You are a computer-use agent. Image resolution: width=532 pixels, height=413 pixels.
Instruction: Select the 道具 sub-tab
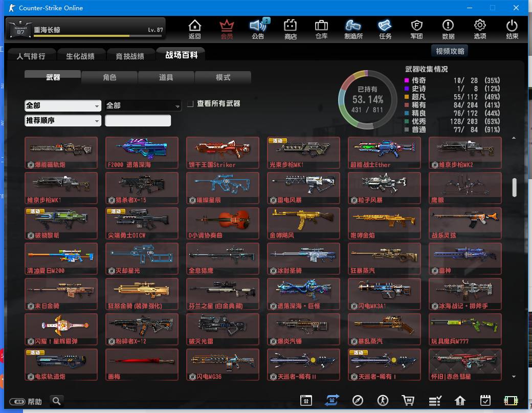coord(166,77)
